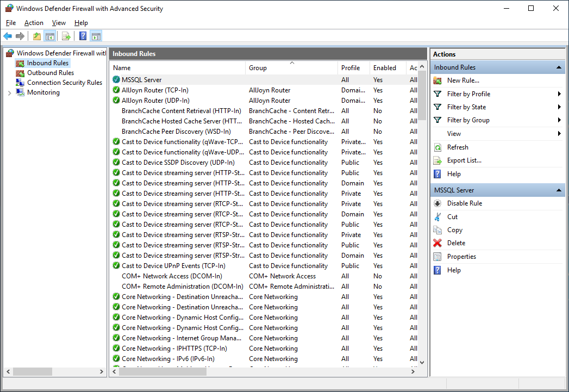Click the Refresh icon in Actions pane
Screen dimensions: 569x392
(x=437, y=147)
